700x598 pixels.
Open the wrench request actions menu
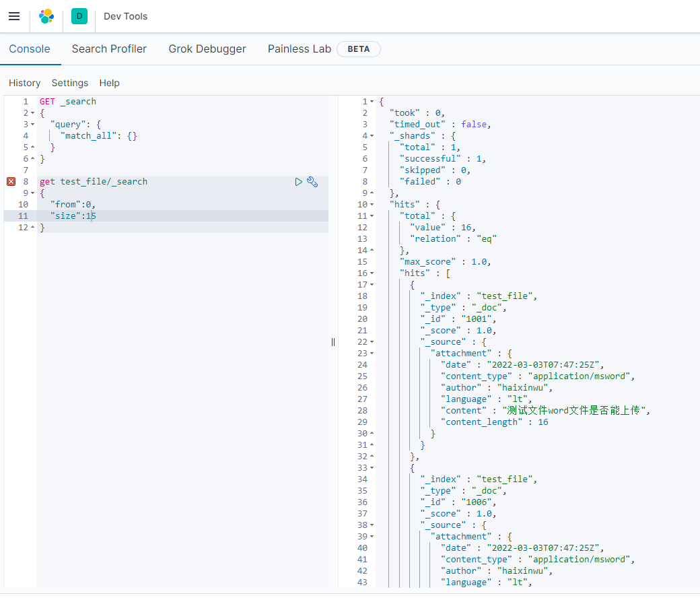tap(312, 182)
